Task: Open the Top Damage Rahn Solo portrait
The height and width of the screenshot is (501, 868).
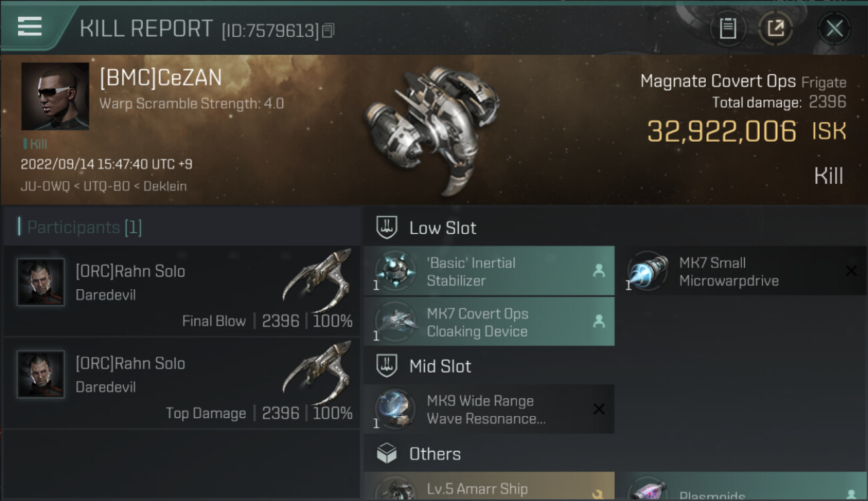Action: (x=41, y=375)
